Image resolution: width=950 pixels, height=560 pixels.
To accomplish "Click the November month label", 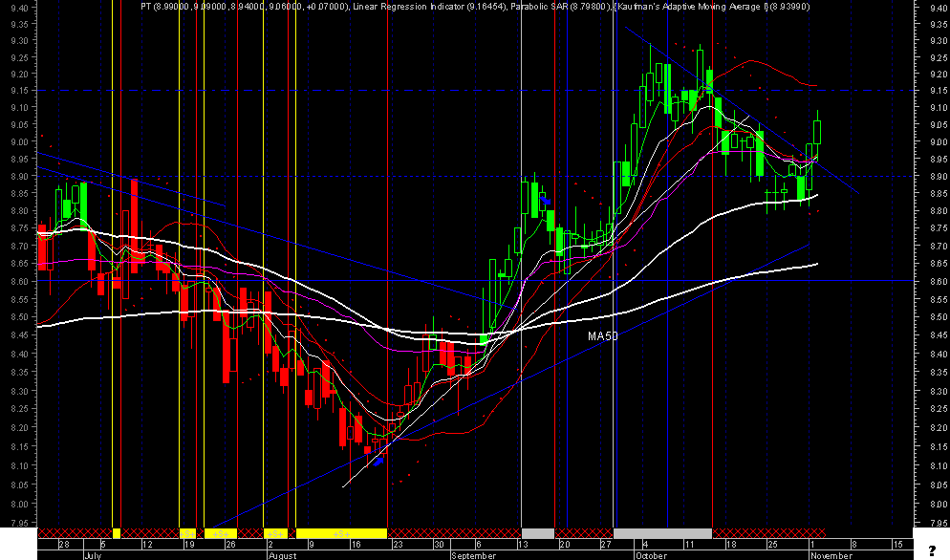I will click(x=831, y=555).
